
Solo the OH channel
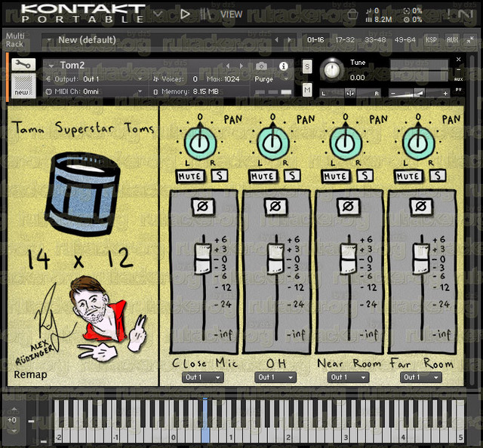(292, 176)
